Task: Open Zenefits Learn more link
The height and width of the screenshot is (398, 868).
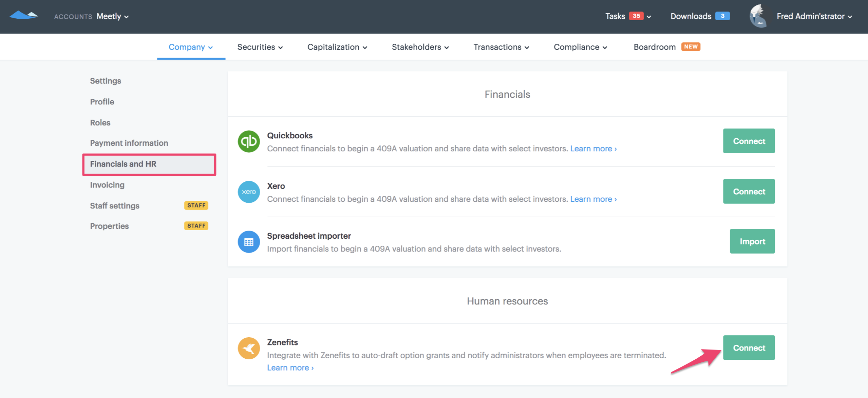Action: pos(290,368)
